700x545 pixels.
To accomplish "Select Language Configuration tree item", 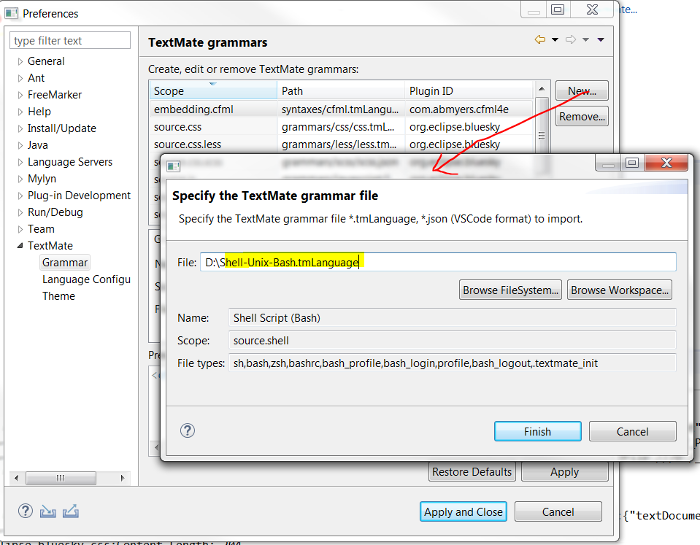I will coord(86,279).
